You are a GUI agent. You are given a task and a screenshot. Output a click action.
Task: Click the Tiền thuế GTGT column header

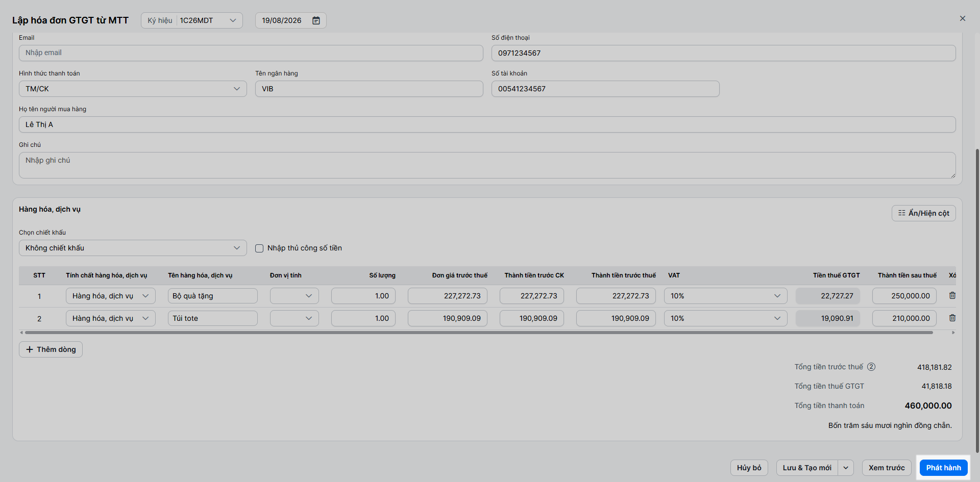pyautogui.click(x=836, y=275)
